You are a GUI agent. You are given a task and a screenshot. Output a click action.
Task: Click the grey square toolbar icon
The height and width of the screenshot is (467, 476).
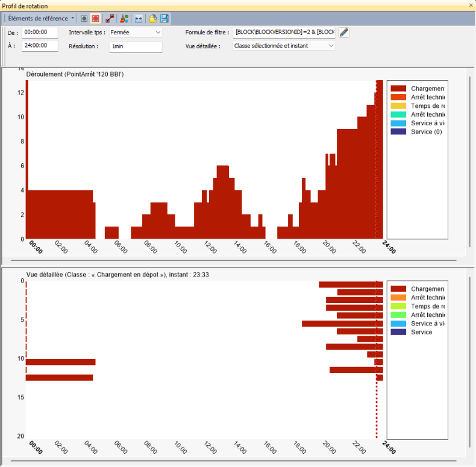coord(84,19)
